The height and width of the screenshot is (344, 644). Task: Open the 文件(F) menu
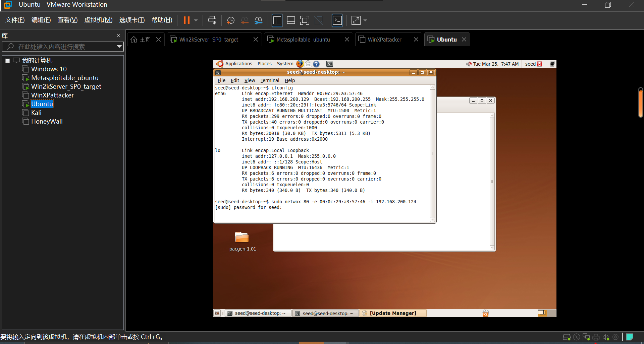point(15,20)
